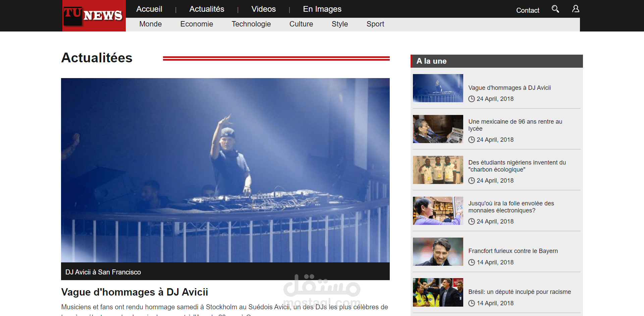The image size is (644, 316).
Task: Open the monnaies électroniques article link
Action: click(511, 207)
